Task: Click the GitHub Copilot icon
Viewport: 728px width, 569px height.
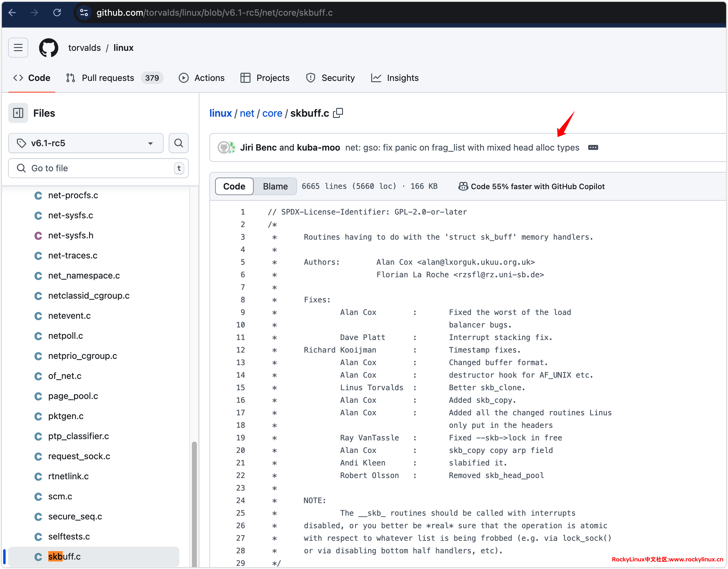Action: (463, 186)
